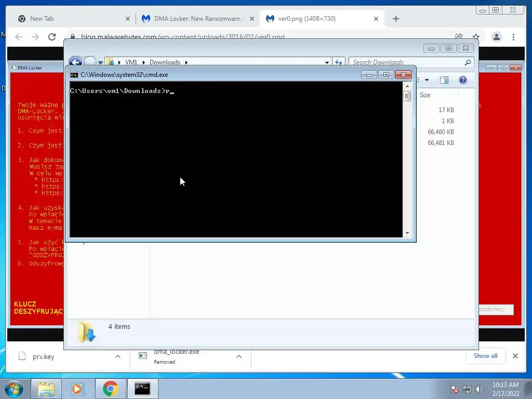The height and width of the screenshot is (399, 532).
Task: Click the Search Downloads field
Action: [406, 62]
